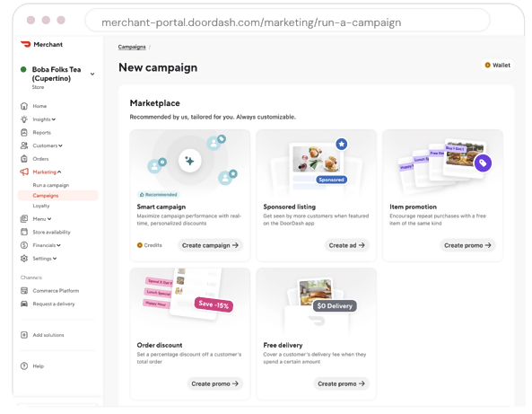This screenshot has width=532, height=414.
Task: Click the Home house icon
Action: [24, 106]
